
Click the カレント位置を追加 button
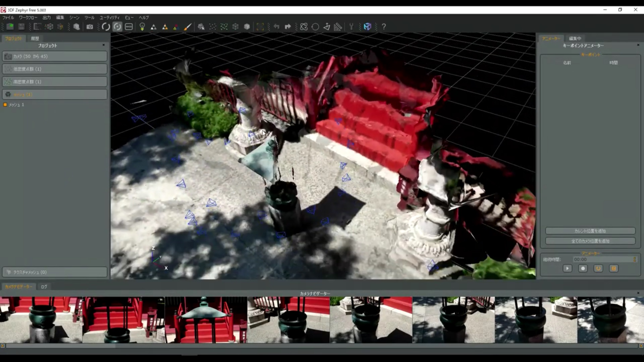pos(590,231)
